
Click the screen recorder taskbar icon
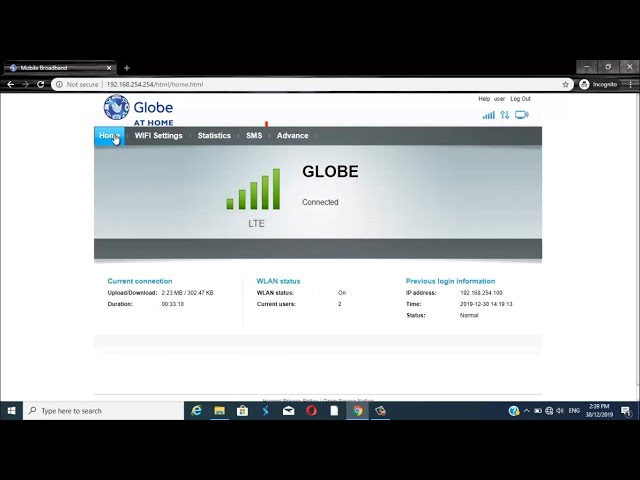point(380,411)
